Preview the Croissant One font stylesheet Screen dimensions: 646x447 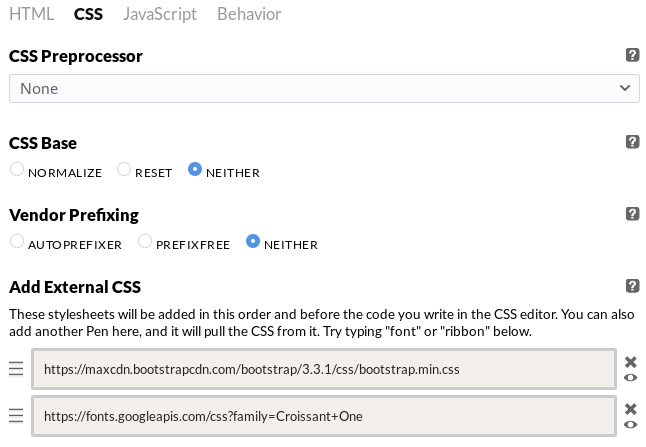pyautogui.click(x=631, y=424)
